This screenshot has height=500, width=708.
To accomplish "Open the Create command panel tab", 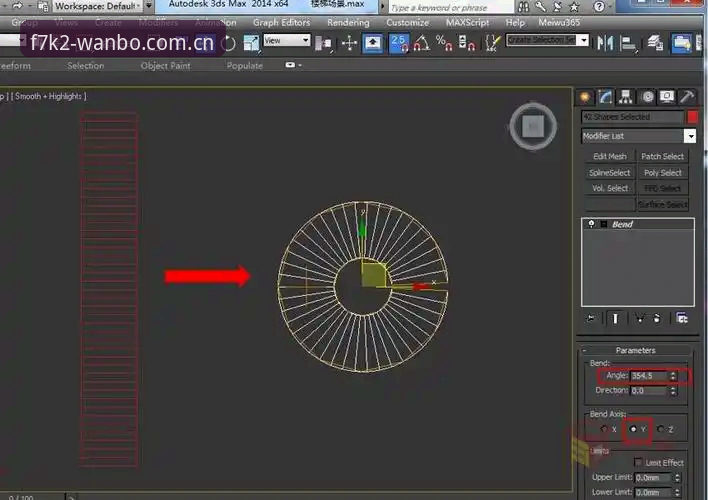I will coord(585,97).
